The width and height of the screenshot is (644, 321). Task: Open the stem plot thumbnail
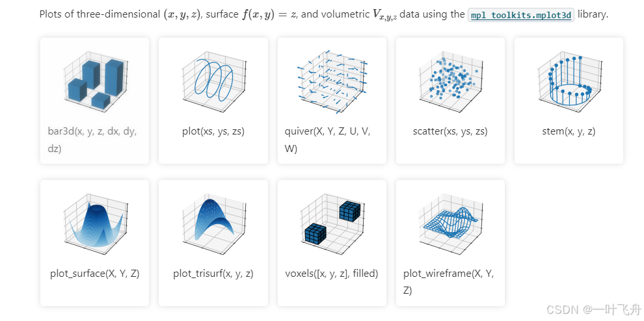pyautogui.click(x=569, y=82)
